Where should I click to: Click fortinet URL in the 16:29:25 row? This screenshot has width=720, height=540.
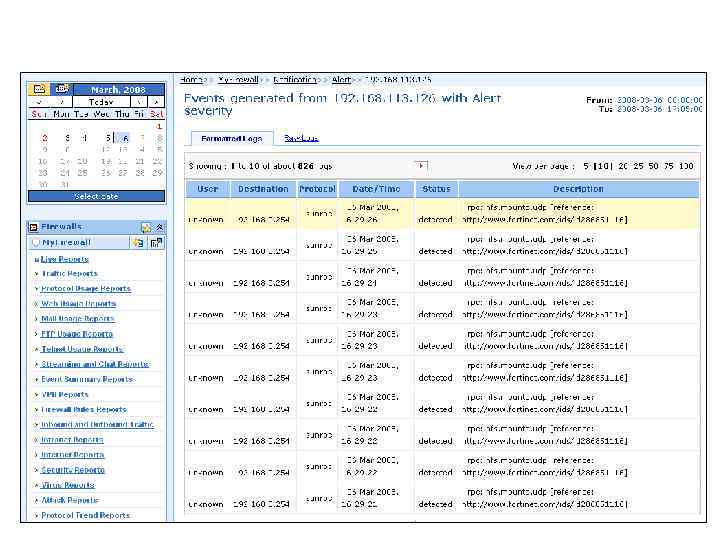[545, 252]
